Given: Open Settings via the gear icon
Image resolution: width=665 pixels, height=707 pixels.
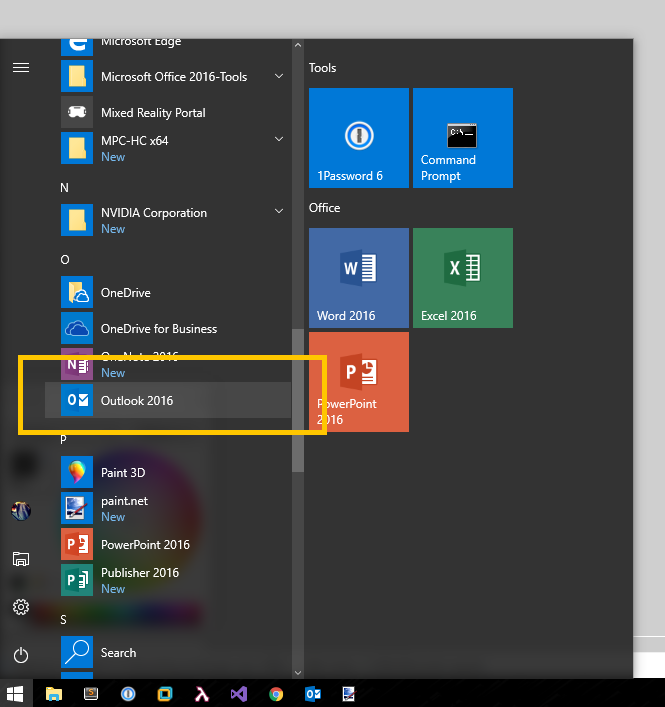Looking at the screenshot, I should (21, 607).
